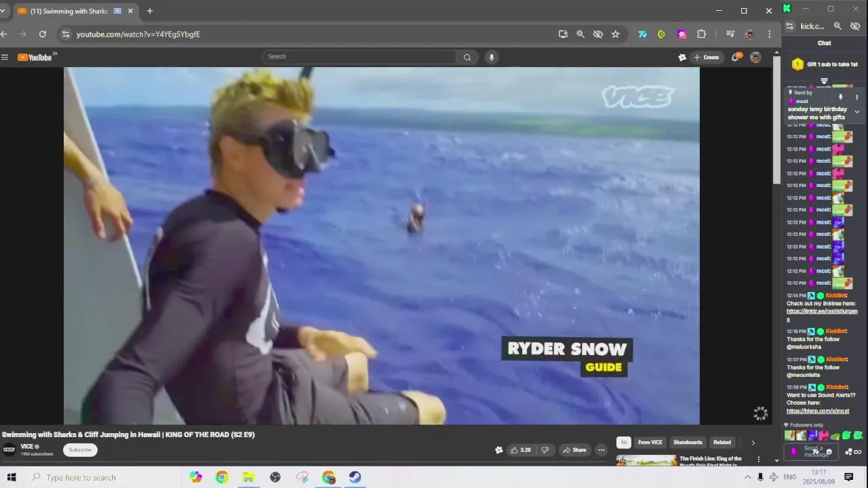
Task: Close the Swimming with Sharks tab
Action: [x=130, y=11]
